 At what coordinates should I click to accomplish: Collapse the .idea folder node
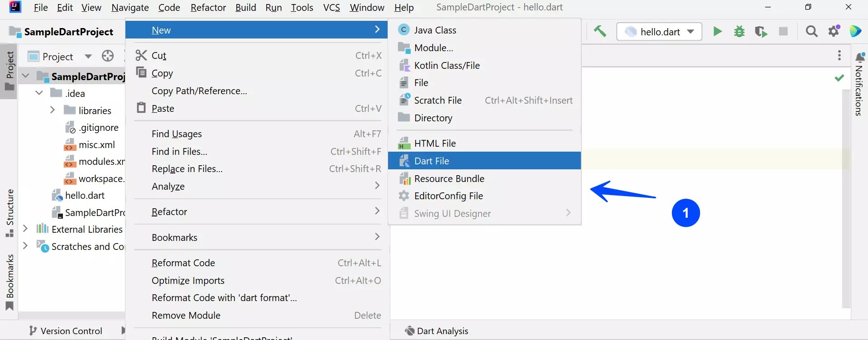click(39, 93)
